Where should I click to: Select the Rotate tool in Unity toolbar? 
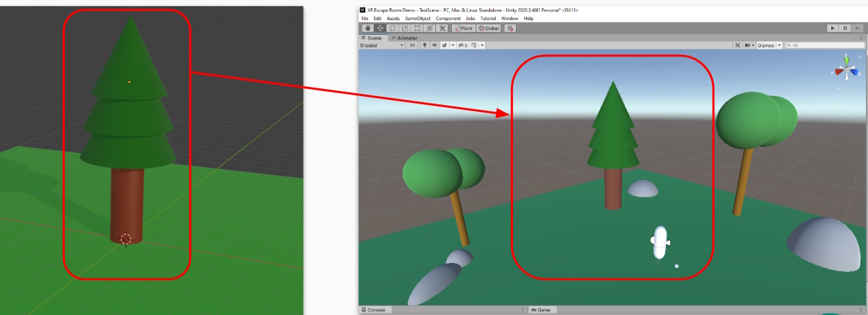click(x=392, y=29)
